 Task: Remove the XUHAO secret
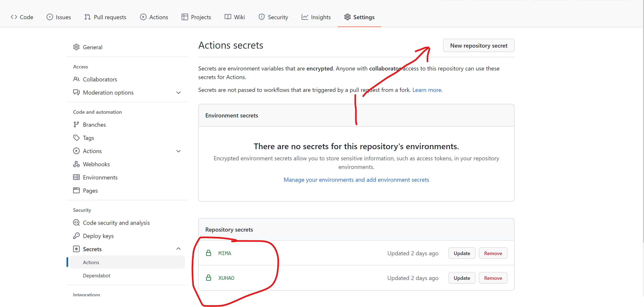pos(493,278)
